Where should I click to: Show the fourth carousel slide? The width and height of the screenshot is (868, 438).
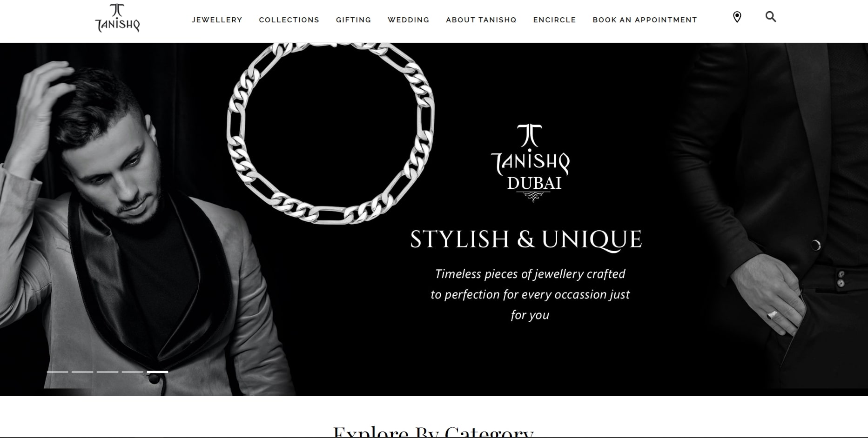coord(133,372)
